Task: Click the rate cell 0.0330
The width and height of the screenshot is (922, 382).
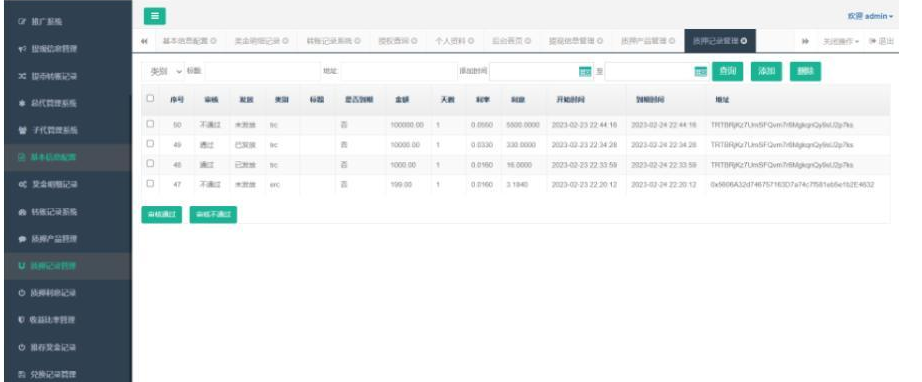Action: click(x=482, y=145)
